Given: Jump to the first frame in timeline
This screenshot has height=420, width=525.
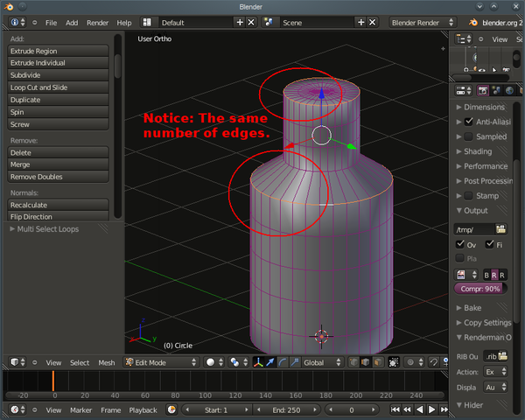Looking at the screenshot, I should coord(395,409).
